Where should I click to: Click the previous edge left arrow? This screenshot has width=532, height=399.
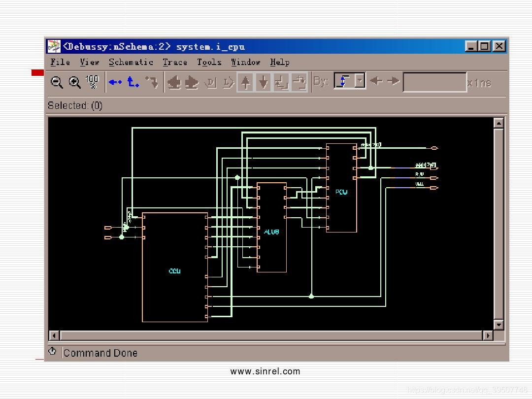pyautogui.click(x=376, y=81)
